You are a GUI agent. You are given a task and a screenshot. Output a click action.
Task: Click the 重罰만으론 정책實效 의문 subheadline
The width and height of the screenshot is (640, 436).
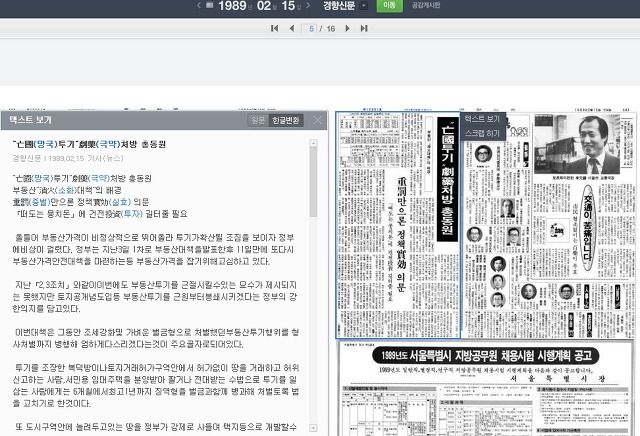(x=402, y=235)
